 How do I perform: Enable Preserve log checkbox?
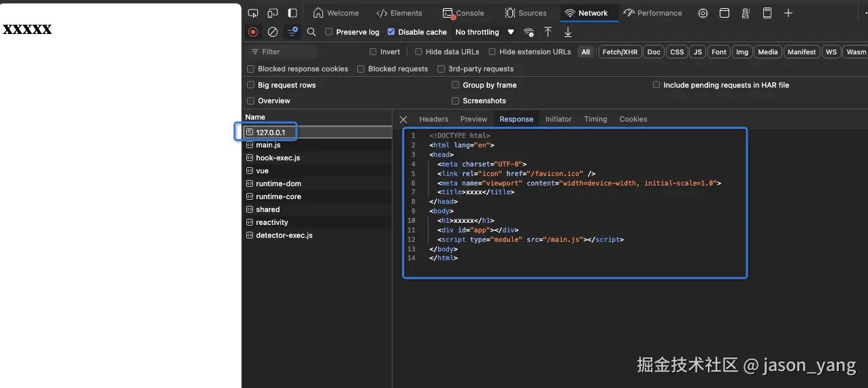coord(329,32)
